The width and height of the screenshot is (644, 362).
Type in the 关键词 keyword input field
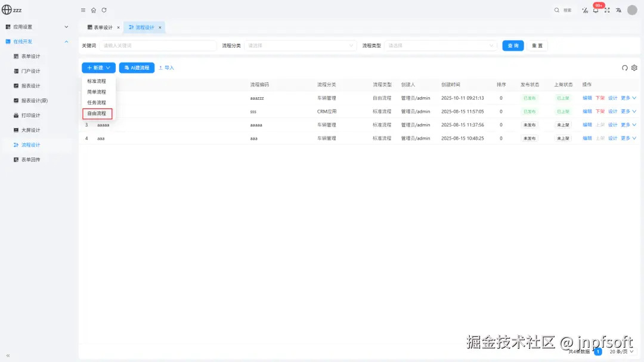pyautogui.click(x=157, y=45)
